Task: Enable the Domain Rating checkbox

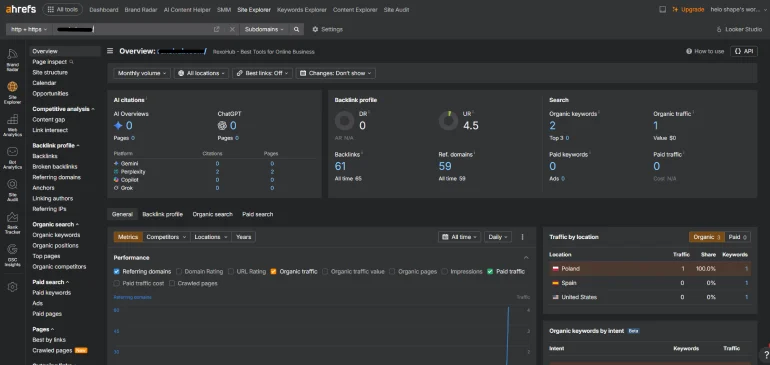Action: 179,271
